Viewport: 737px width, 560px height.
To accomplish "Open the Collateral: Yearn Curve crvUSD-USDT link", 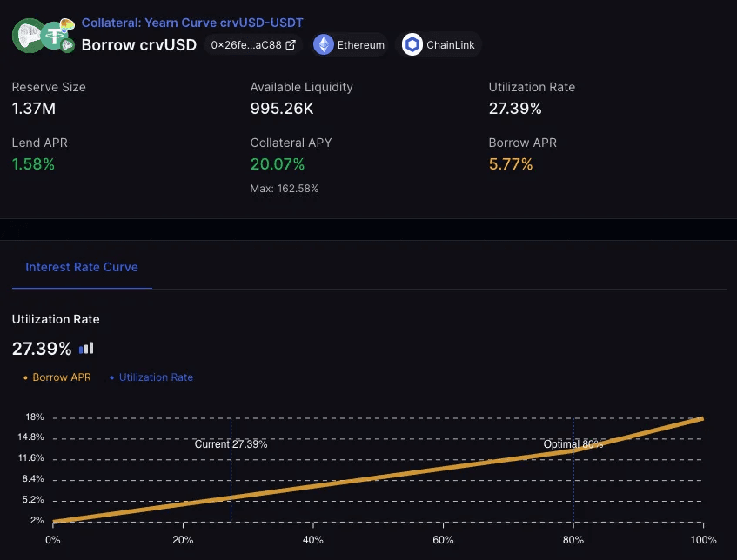I will coord(192,23).
